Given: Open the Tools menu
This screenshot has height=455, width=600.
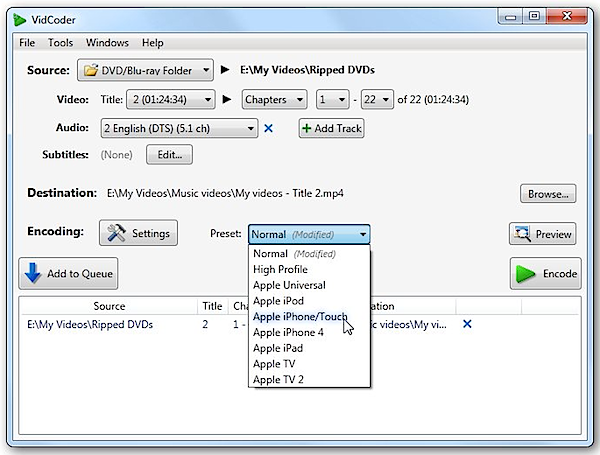Looking at the screenshot, I should 60,42.
